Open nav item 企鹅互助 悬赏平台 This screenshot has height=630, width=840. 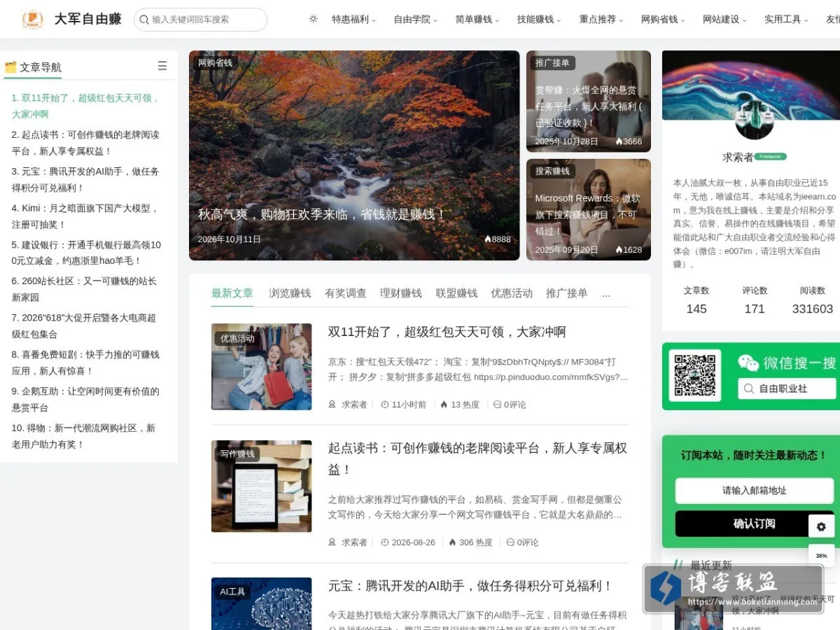(x=85, y=399)
